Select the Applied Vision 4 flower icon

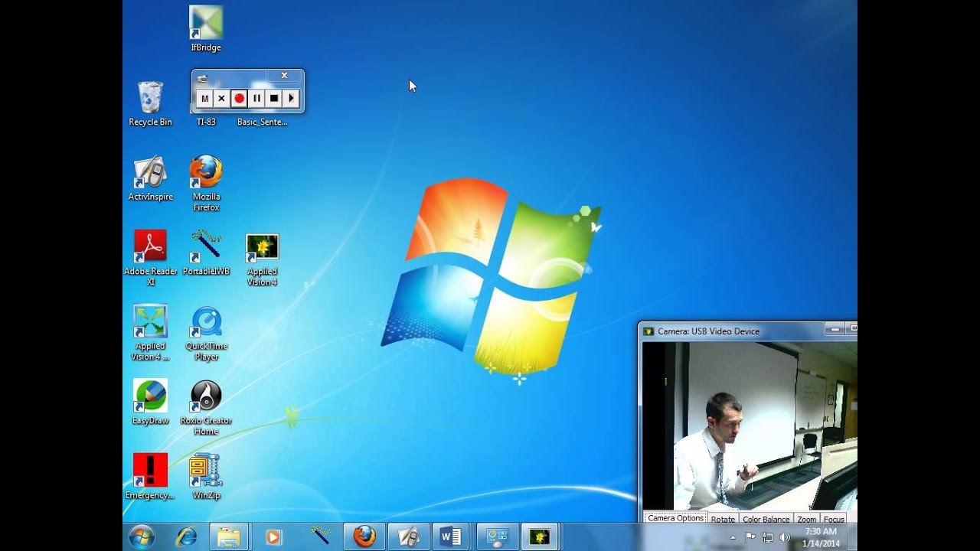point(262,260)
